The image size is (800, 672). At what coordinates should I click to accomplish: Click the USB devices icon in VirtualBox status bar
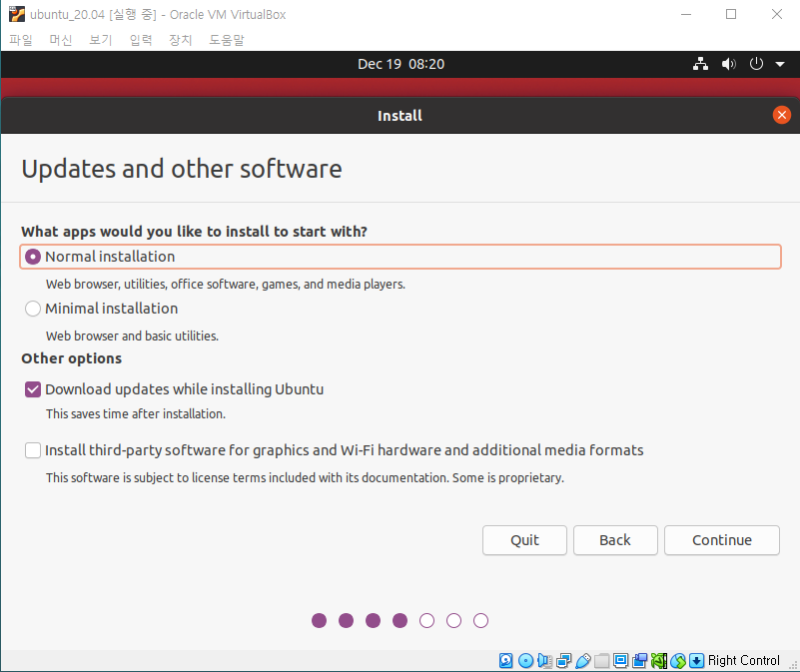(x=582, y=660)
